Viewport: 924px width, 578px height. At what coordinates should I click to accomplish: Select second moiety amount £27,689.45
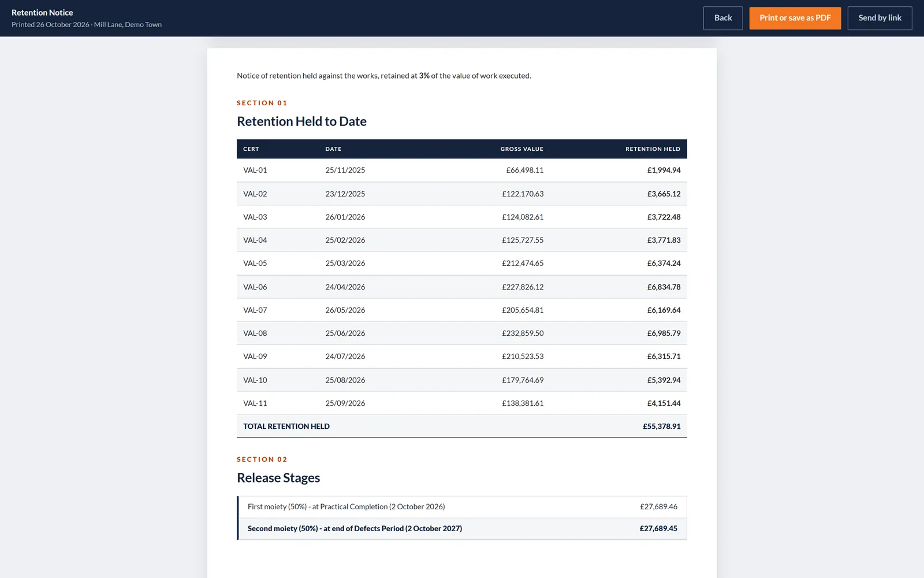coord(659,528)
